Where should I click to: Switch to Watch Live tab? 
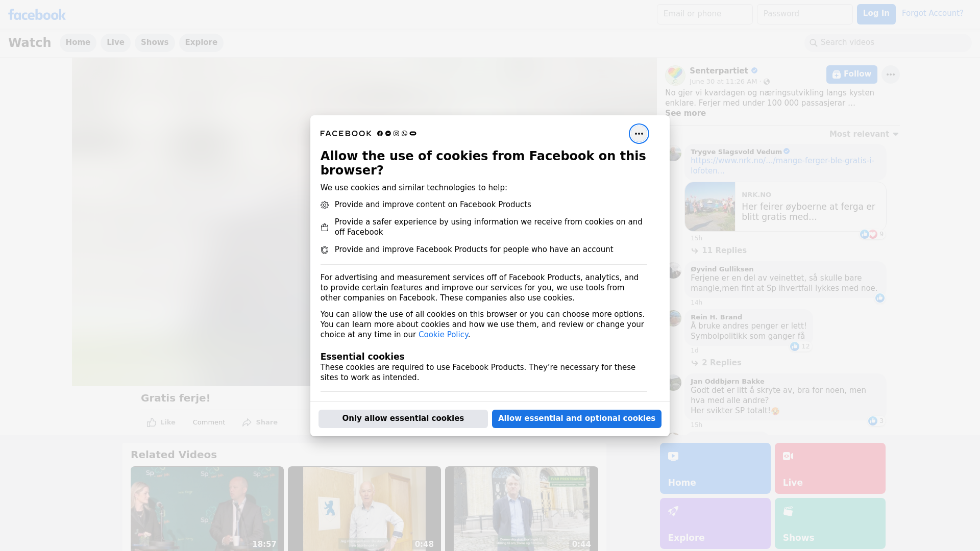115,42
